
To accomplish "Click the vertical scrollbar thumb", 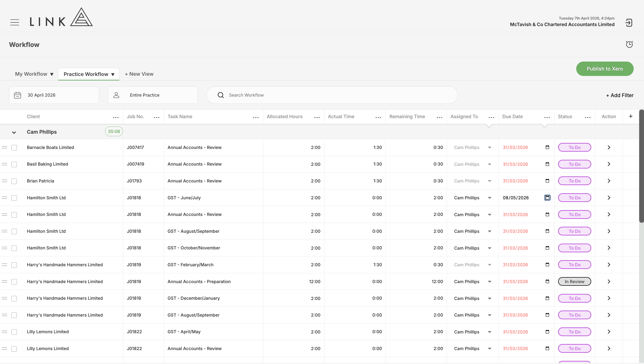I will tap(642, 166).
